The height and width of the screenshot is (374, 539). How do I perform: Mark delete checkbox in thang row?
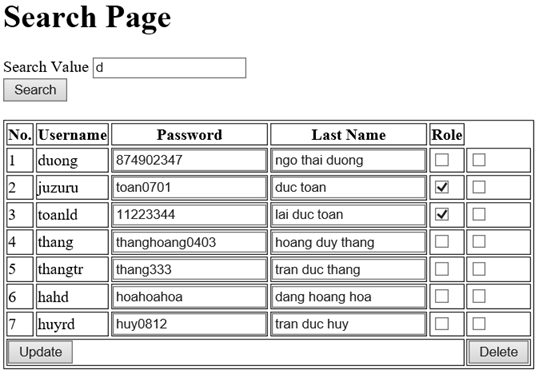click(479, 242)
